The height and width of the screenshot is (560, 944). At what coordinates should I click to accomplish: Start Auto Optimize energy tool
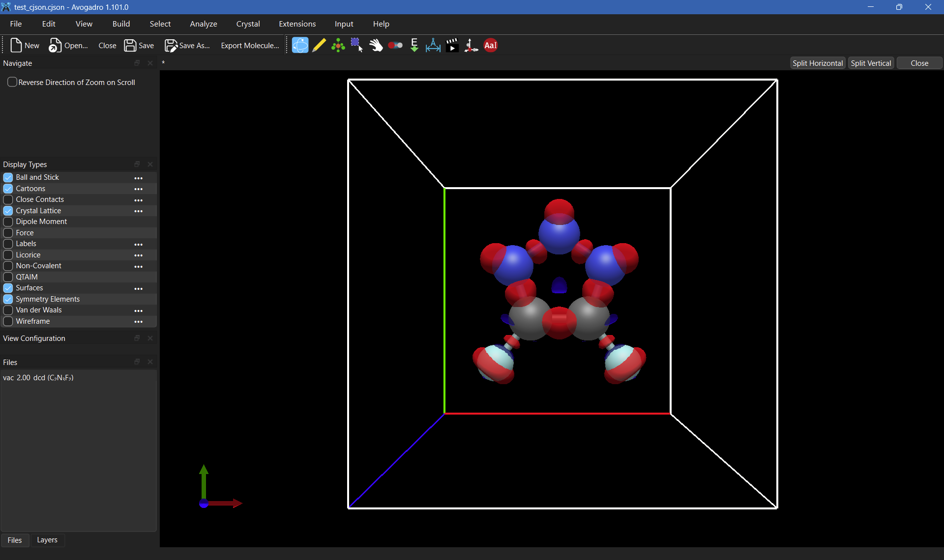414,45
